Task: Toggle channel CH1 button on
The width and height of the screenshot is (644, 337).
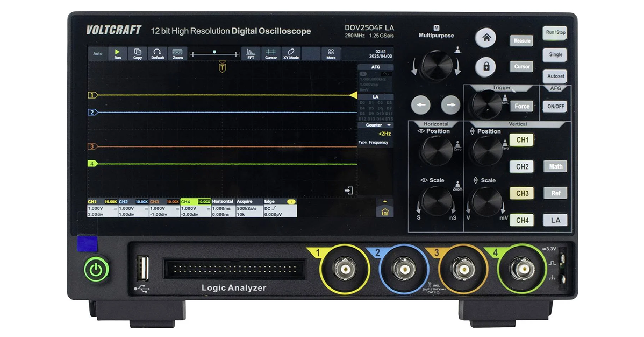Action: pos(522,140)
